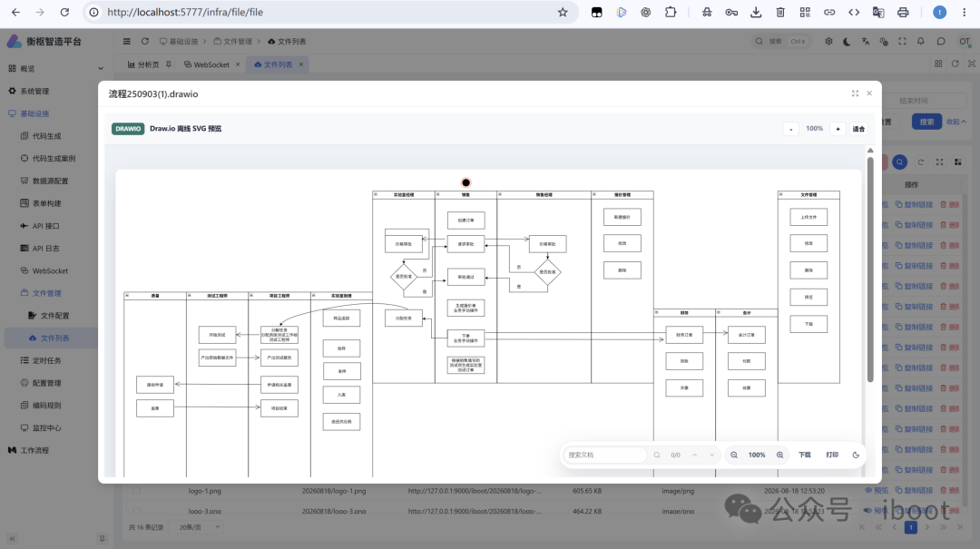980x549 pixels.
Task: Close the 文件列表 tab with its x
Action: (x=301, y=64)
